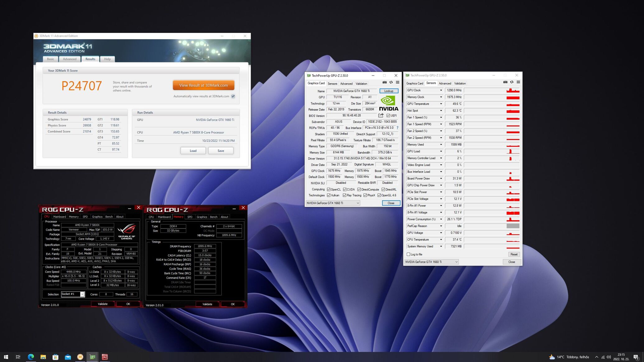Open the Socket #1 selection dropdown

[82, 294]
